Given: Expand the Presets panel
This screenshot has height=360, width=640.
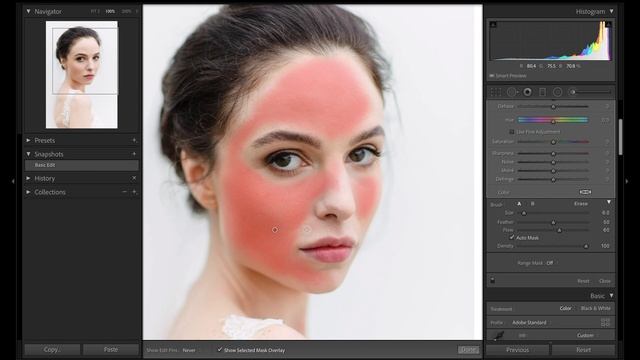Looking at the screenshot, I should point(28,140).
